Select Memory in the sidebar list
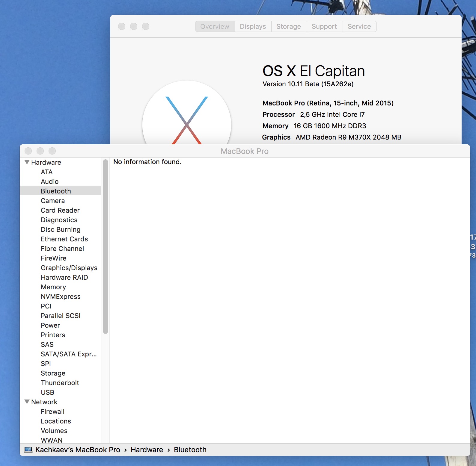 coord(53,287)
